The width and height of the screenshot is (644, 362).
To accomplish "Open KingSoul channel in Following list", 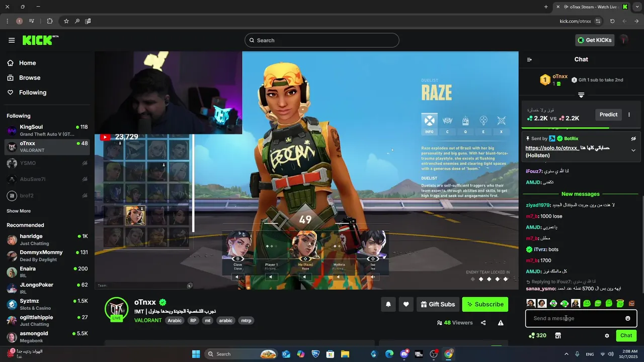I will [x=47, y=131].
